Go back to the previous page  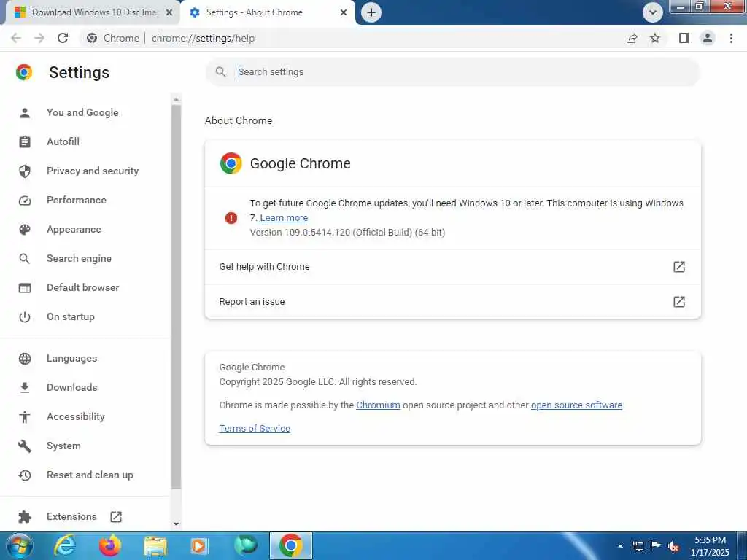click(16, 38)
